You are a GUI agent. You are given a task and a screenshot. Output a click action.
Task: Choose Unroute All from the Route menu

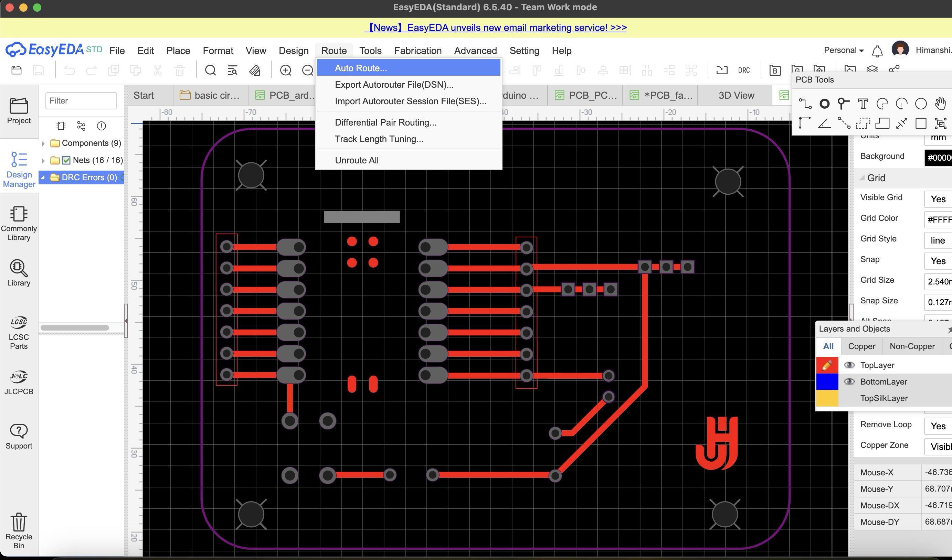[x=356, y=160]
